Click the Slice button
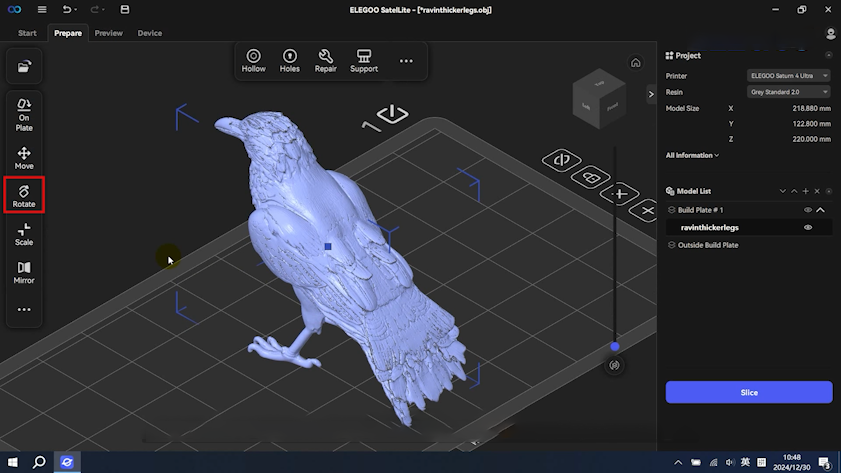The image size is (841, 473). click(x=749, y=392)
